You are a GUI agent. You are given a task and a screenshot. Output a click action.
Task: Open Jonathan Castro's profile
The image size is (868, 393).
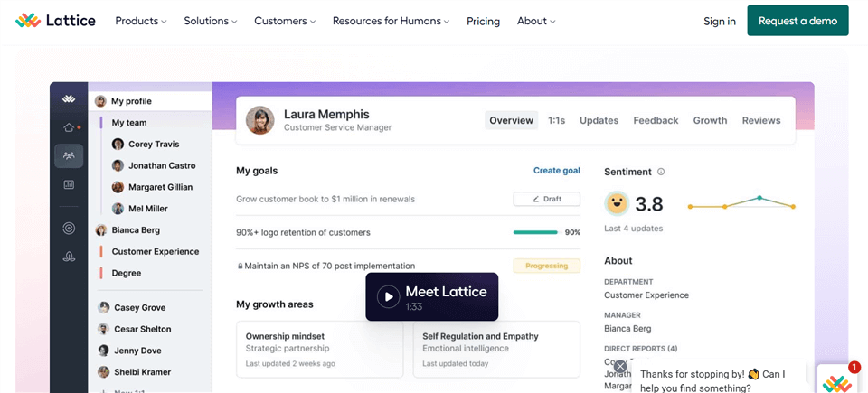click(154, 165)
